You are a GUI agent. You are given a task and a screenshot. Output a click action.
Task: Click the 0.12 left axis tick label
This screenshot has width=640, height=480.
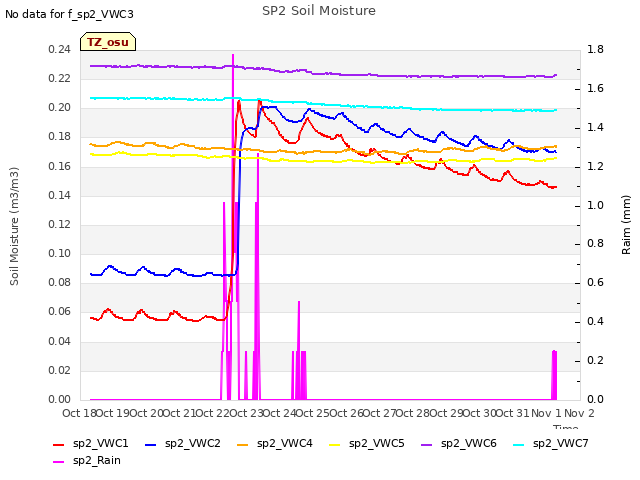(60, 224)
